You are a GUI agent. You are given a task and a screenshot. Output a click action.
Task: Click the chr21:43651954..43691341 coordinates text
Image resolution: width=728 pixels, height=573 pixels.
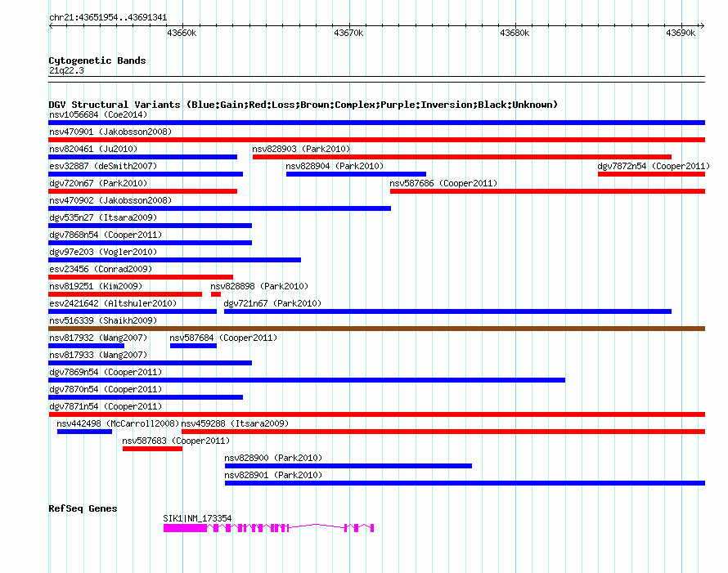pyautogui.click(x=108, y=18)
